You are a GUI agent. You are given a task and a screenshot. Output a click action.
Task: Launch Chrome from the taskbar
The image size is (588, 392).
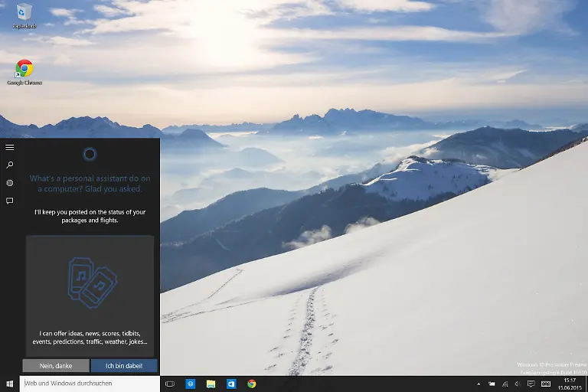pyautogui.click(x=251, y=384)
